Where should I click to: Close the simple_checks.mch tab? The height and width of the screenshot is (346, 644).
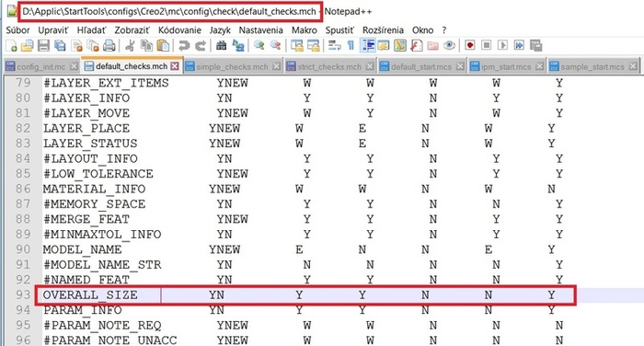pyautogui.click(x=276, y=66)
